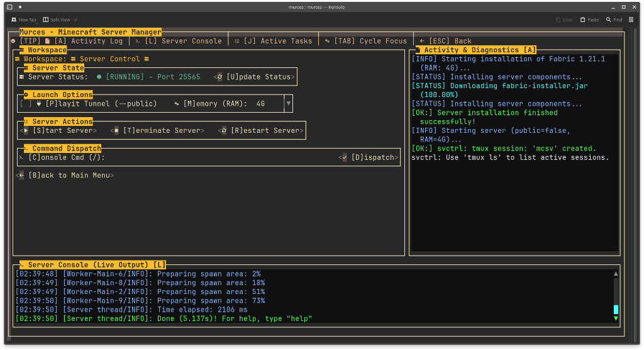This screenshot has width=644, height=350.
Task: Maximize the Konsole window
Action: (x=623, y=7)
